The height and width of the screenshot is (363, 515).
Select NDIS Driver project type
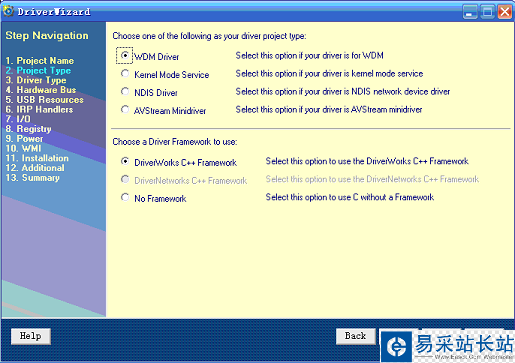click(125, 91)
